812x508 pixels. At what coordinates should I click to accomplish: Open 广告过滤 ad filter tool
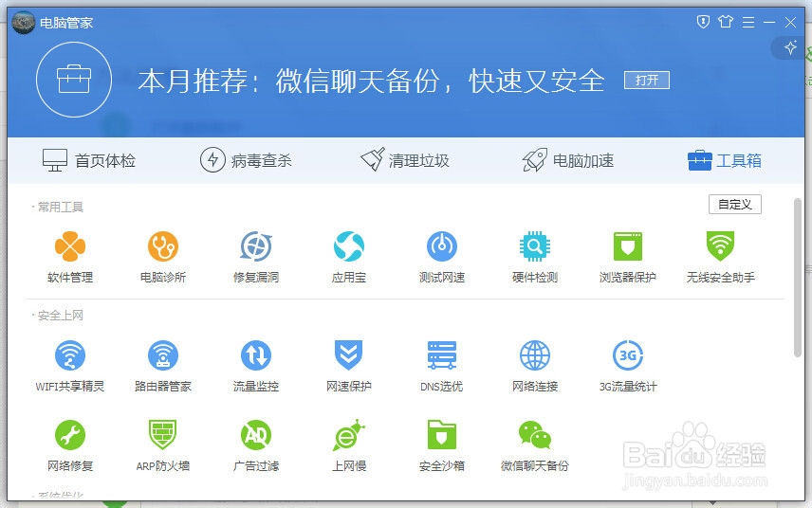[x=256, y=445]
